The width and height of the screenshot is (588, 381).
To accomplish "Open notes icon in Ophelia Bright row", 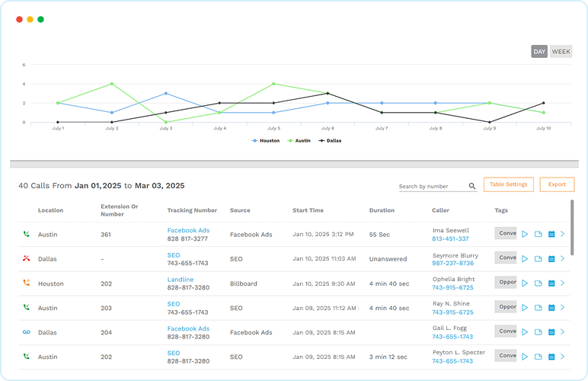I will tap(538, 283).
